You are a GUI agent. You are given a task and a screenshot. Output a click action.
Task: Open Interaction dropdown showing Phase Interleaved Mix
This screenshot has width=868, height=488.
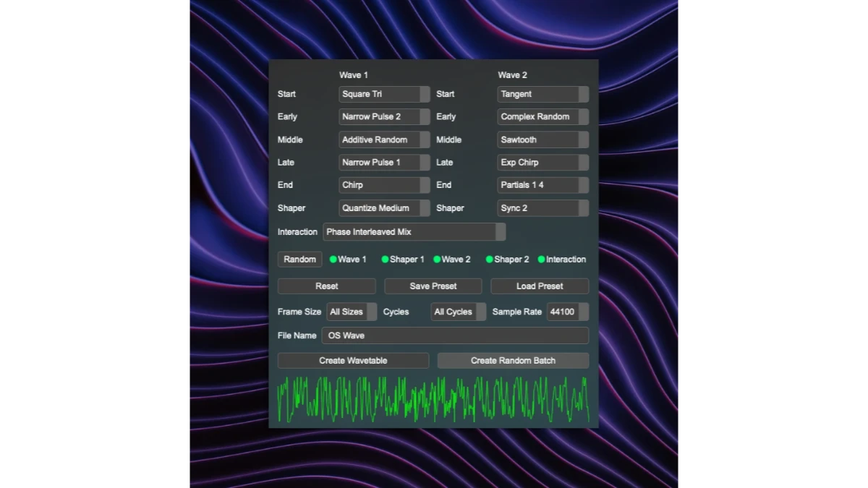tap(414, 232)
